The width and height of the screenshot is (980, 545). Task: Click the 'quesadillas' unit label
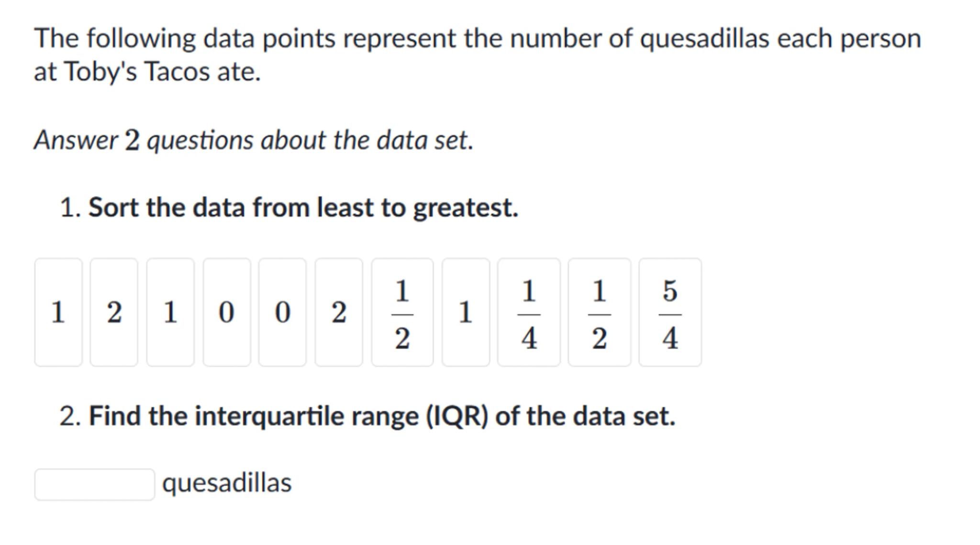[x=227, y=483]
